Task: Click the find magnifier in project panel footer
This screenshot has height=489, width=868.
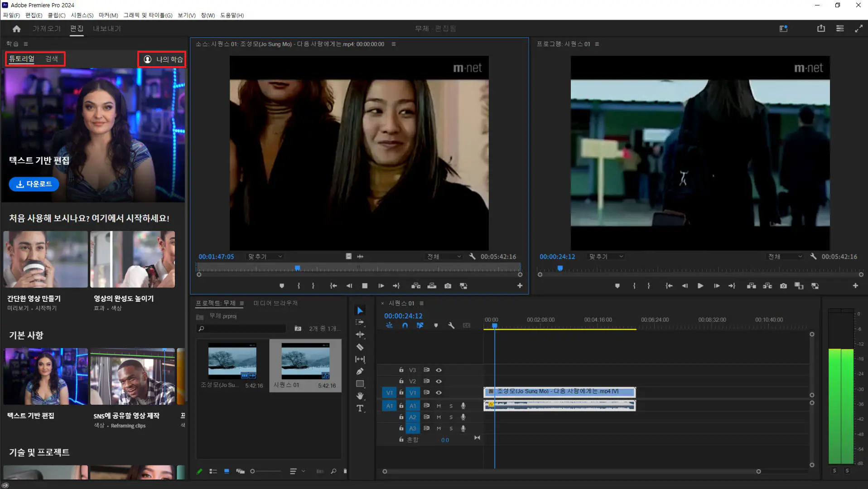Action: coord(333,471)
